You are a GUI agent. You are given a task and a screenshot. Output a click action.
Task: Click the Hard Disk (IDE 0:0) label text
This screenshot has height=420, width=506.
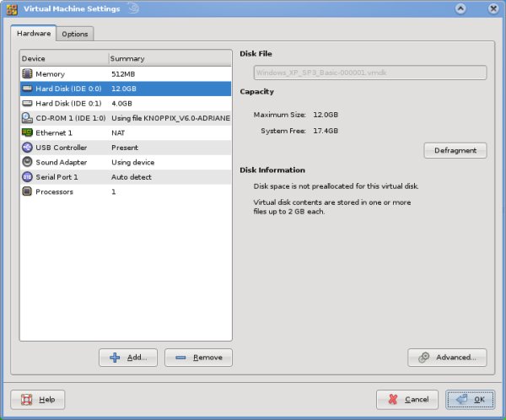[68, 89]
